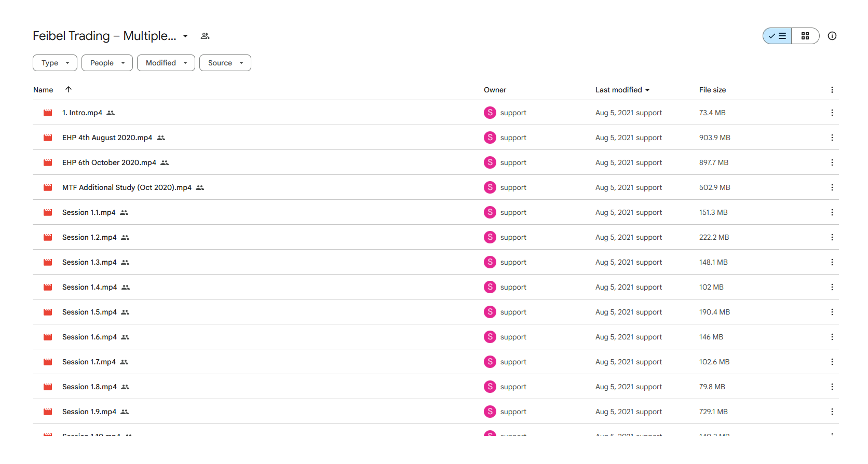Viewport: 868px width, 464px height.
Task: Open more actions for Session 1.2.mp4
Action: (832, 237)
